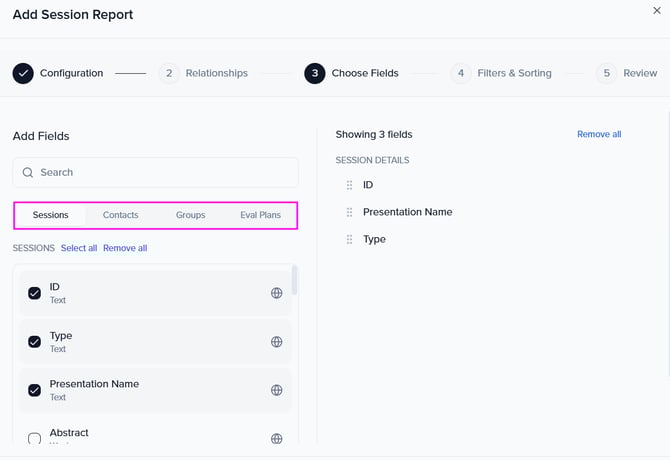
Task: Open the Groups tab
Action: pyautogui.click(x=190, y=215)
